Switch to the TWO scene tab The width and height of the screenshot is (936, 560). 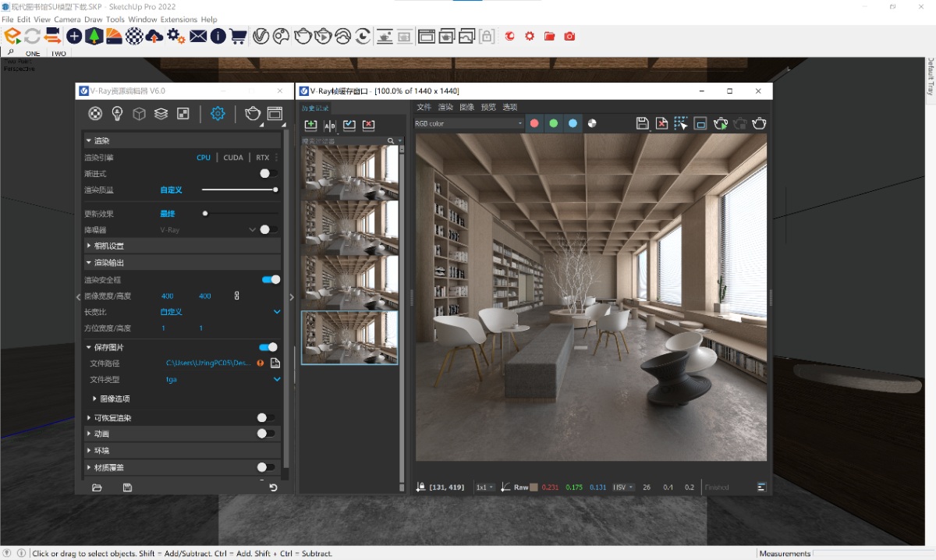[x=58, y=54]
